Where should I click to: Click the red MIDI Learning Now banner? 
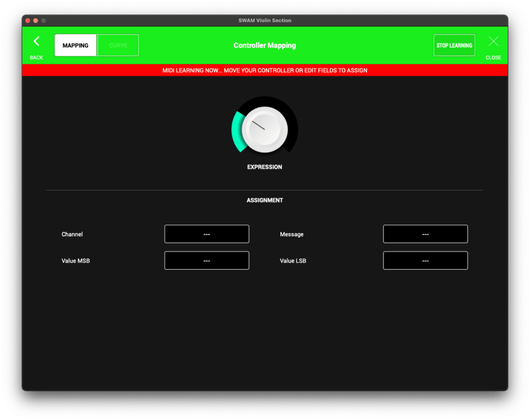click(x=264, y=70)
